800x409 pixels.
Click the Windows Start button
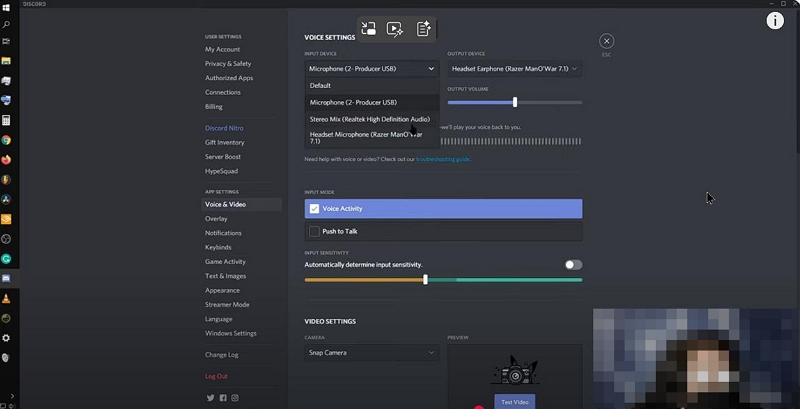(x=6, y=8)
